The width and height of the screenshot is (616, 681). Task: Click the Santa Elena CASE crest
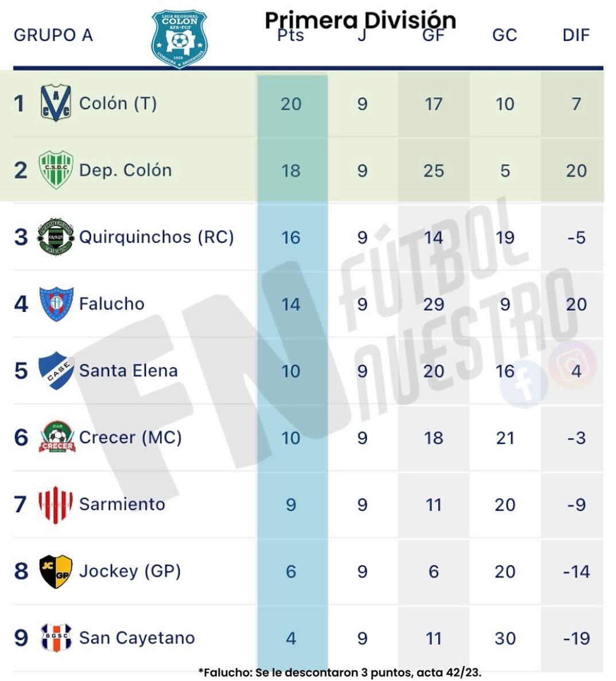tap(56, 370)
